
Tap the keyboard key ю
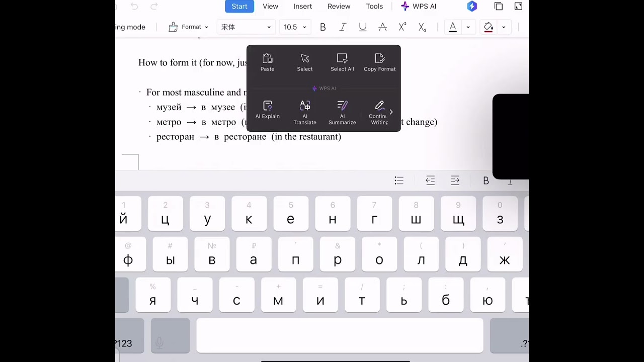click(488, 295)
